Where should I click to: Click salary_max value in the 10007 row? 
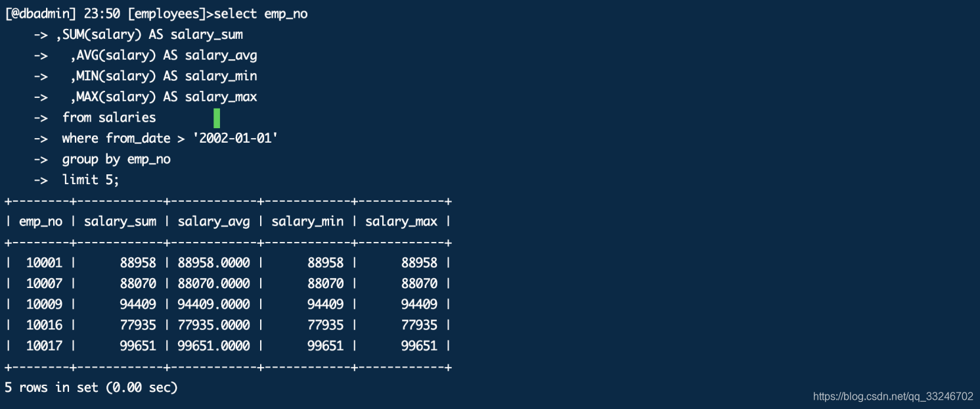click(x=419, y=283)
